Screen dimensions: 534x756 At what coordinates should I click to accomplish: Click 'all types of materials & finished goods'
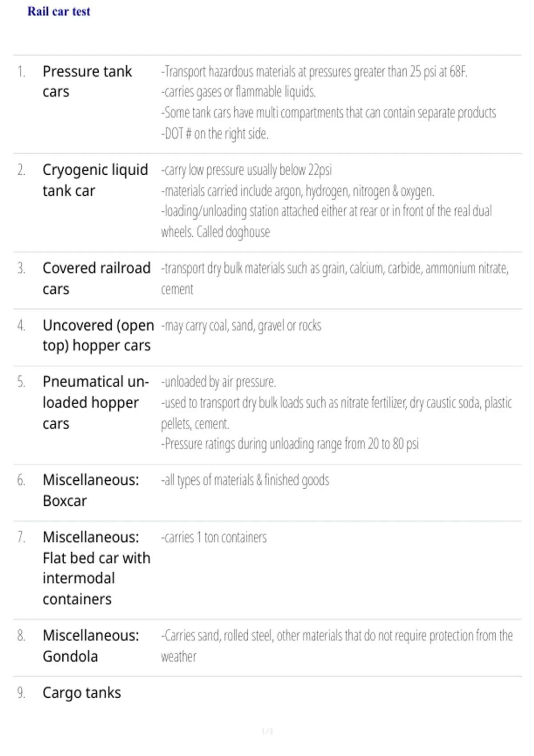pyautogui.click(x=245, y=480)
